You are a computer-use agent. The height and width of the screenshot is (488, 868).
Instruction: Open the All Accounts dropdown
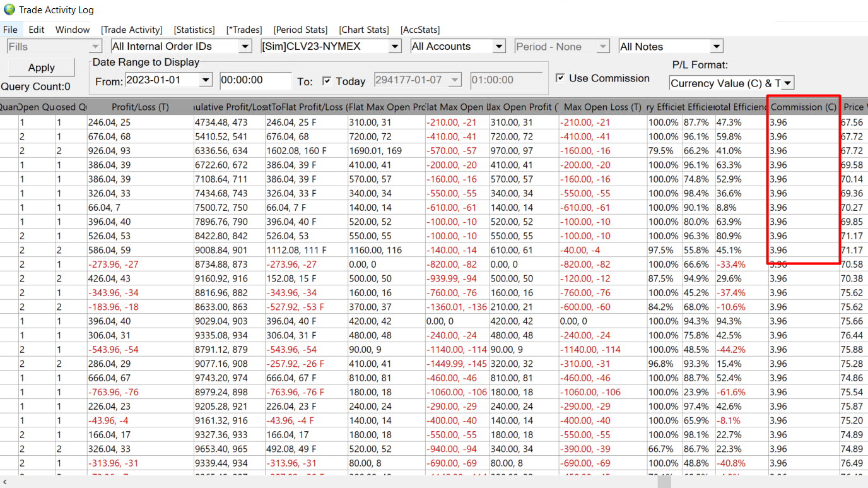pyautogui.click(x=499, y=47)
